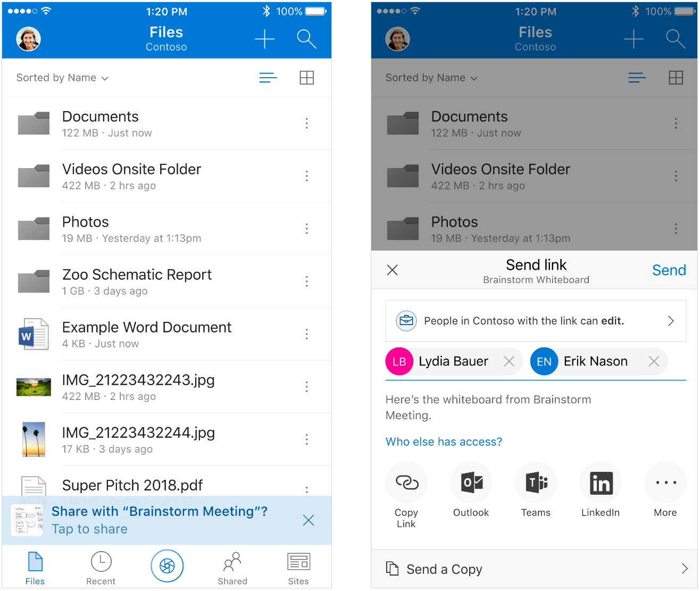Share the whiteboard to Teams
The image size is (700, 591).
tap(536, 483)
